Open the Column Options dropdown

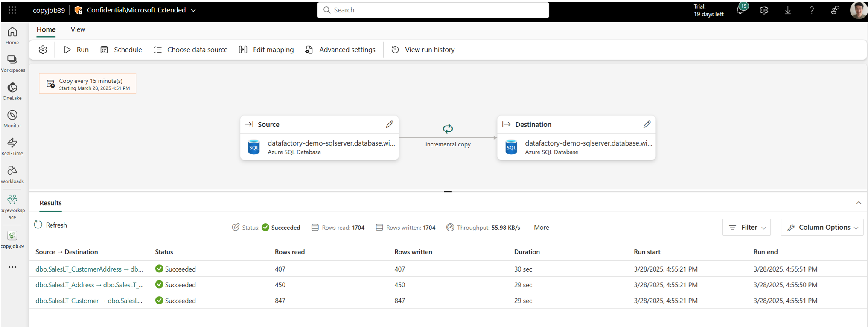pyautogui.click(x=821, y=228)
